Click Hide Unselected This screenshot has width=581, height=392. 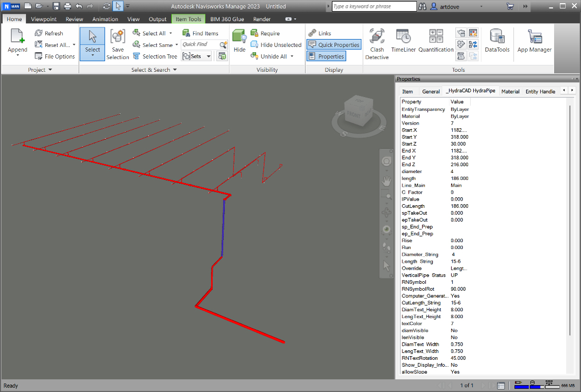click(x=276, y=44)
